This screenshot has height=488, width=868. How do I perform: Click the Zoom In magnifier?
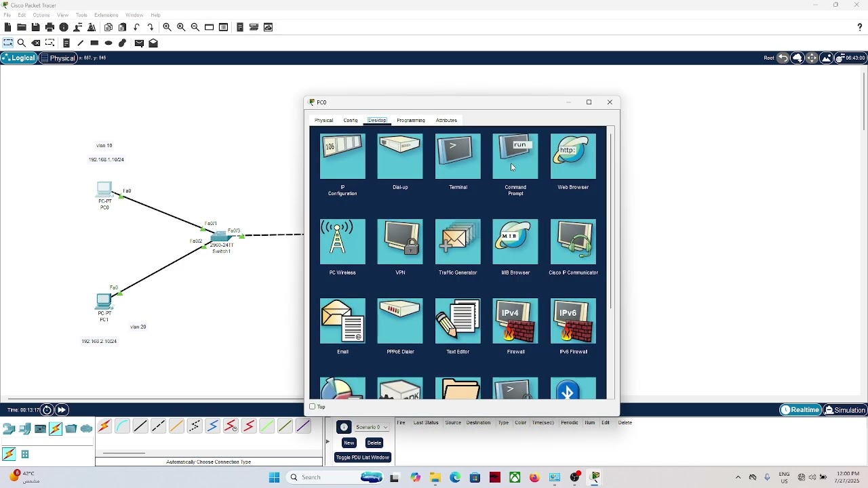(167, 27)
